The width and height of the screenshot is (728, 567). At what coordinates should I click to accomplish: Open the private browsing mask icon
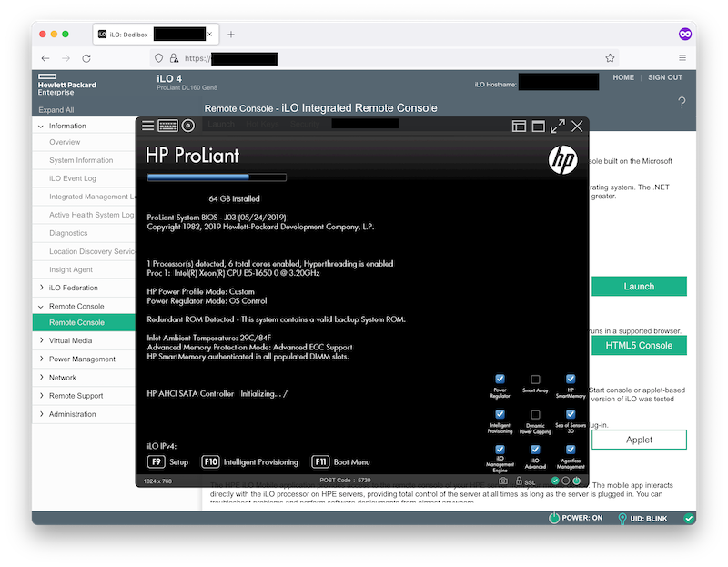click(685, 34)
